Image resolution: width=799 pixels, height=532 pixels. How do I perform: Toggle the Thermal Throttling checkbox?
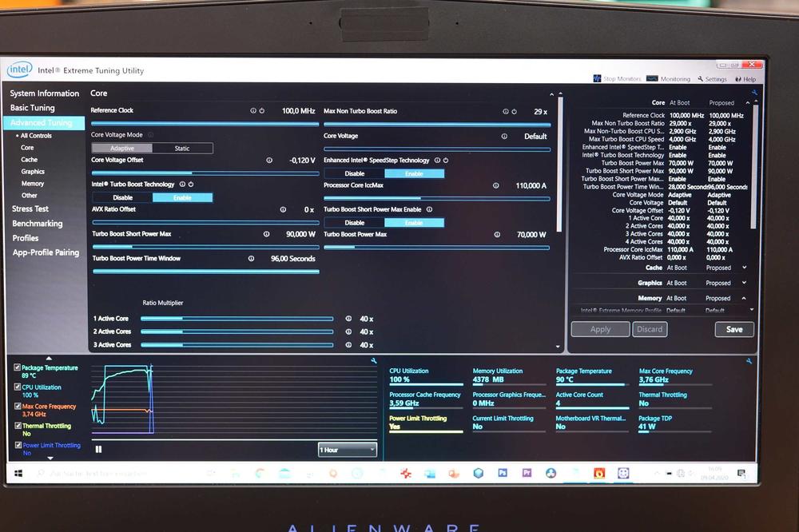[x=18, y=426]
